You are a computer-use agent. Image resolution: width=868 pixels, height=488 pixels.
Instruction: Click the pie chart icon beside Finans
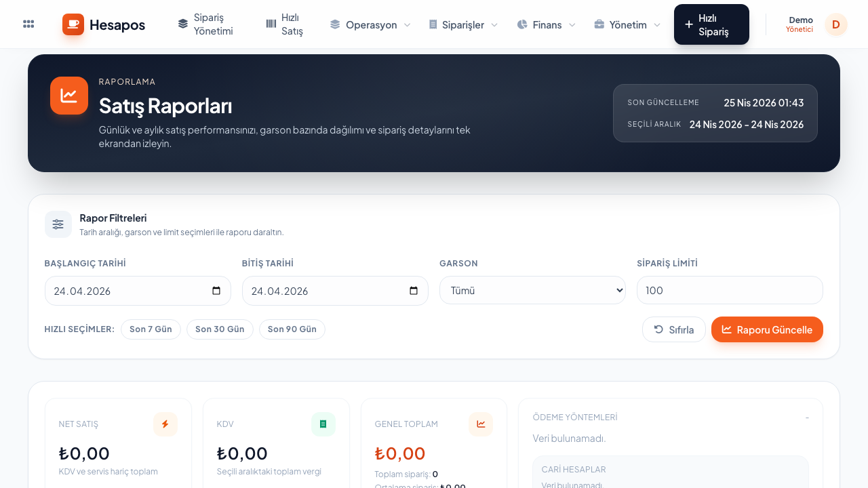tap(522, 24)
